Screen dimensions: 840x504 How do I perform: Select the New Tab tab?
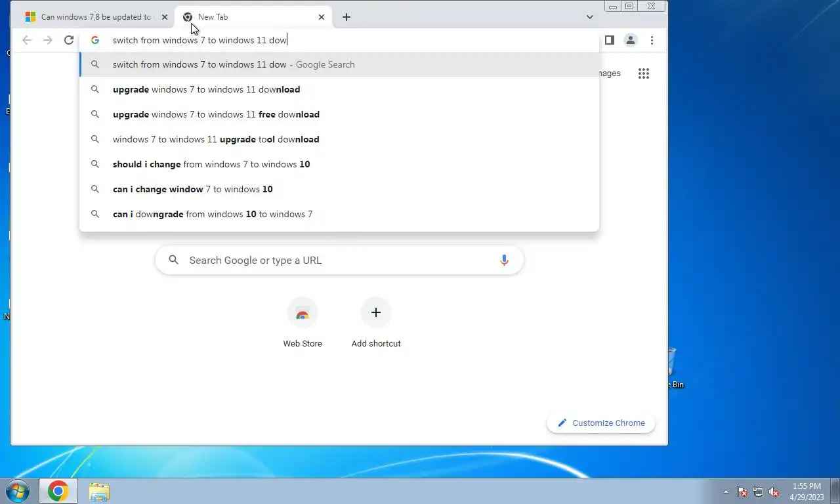[253, 17]
